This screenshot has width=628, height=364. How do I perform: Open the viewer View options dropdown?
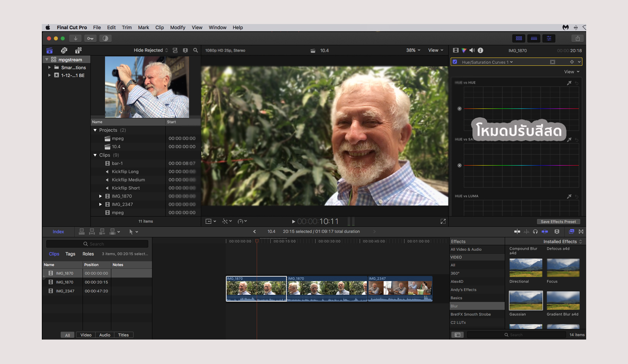pyautogui.click(x=436, y=50)
